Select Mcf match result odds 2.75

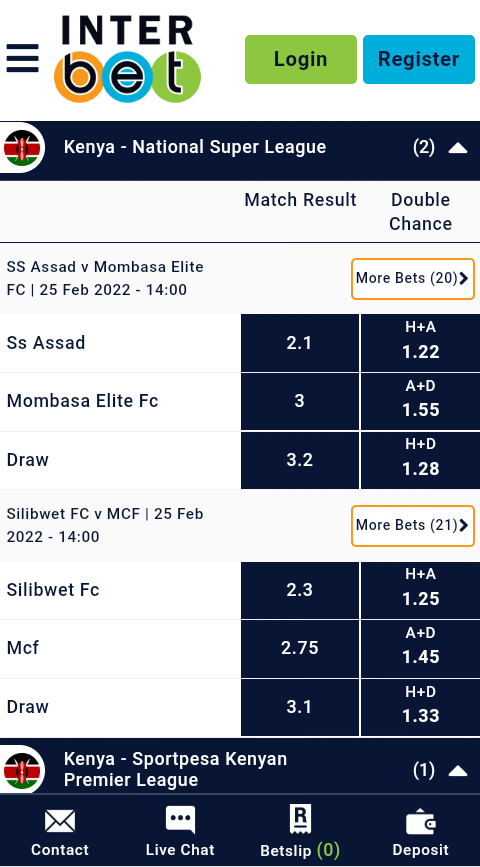click(x=300, y=648)
